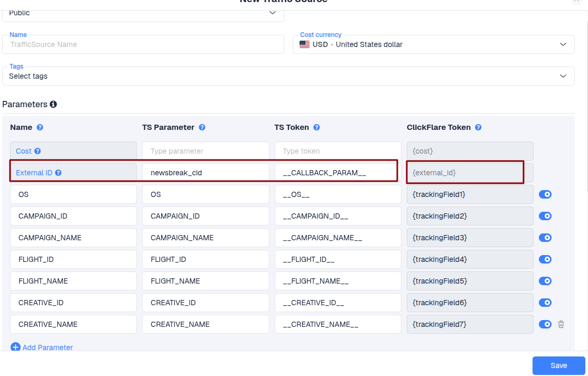
Task: Toggle the FLIGHT_NAME parameter switch
Action: (545, 281)
